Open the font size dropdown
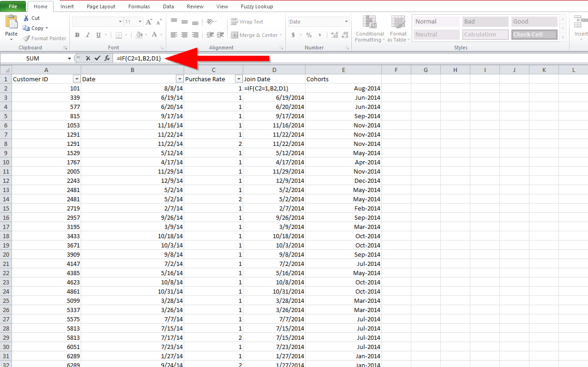Viewport: 588px width, 367px height. [x=140, y=22]
